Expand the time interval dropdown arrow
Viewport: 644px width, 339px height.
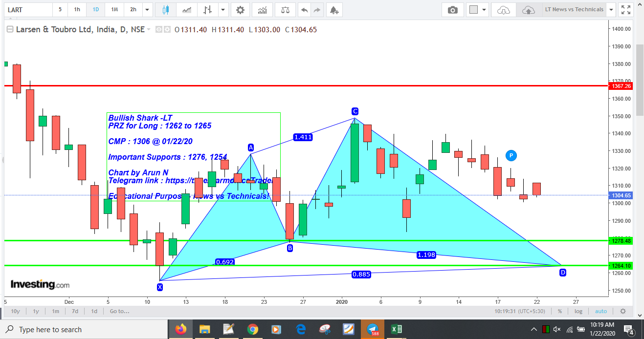click(x=147, y=10)
